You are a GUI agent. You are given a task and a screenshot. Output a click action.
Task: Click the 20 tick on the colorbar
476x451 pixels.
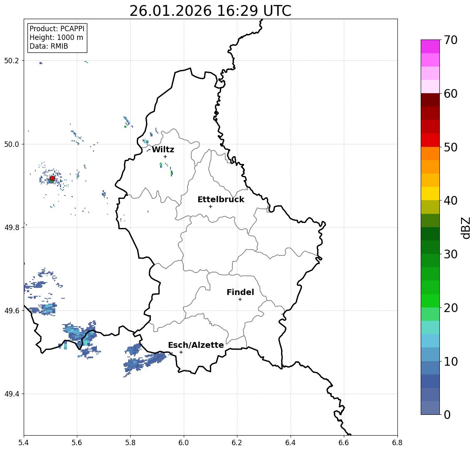point(450,307)
